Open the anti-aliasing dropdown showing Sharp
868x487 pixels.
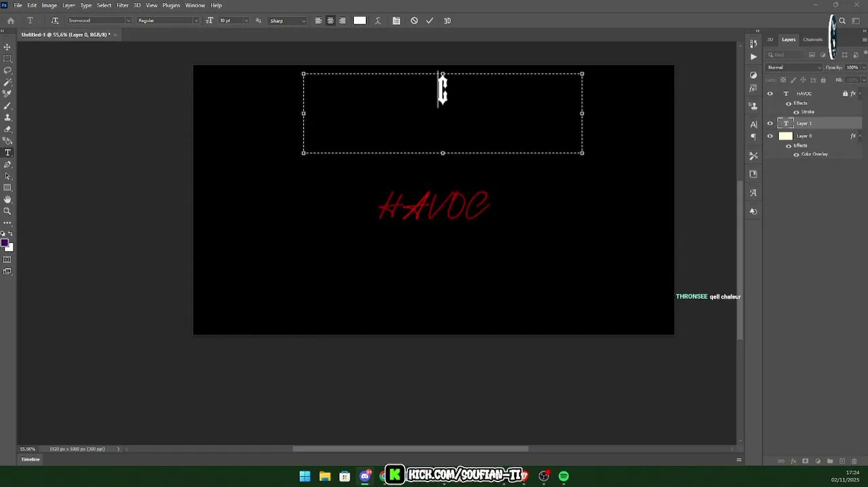pyautogui.click(x=288, y=21)
